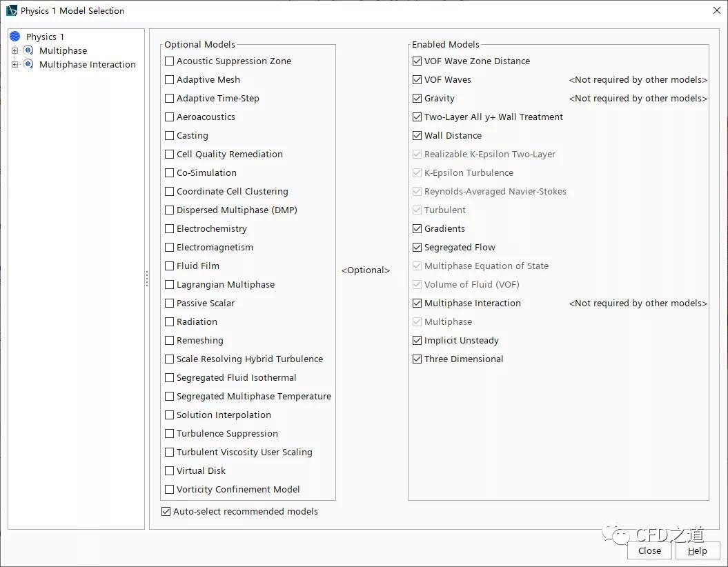The image size is (728, 567).
Task: Enable the Remeshing model
Action: pos(170,340)
